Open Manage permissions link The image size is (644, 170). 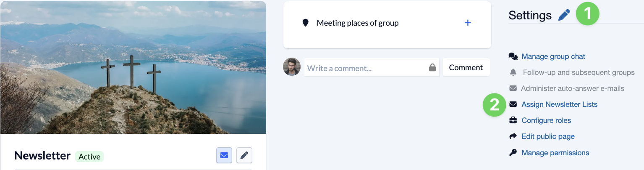coord(555,153)
